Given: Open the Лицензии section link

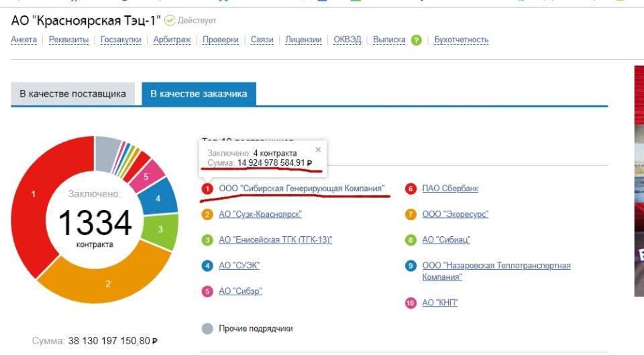Looking at the screenshot, I should tap(303, 40).
